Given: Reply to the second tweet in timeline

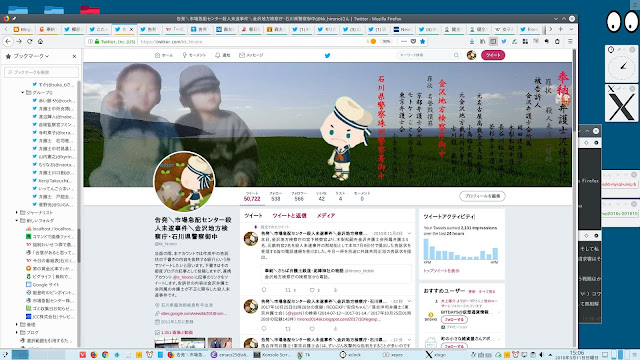Looking at the screenshot, I should pos(264,329).
